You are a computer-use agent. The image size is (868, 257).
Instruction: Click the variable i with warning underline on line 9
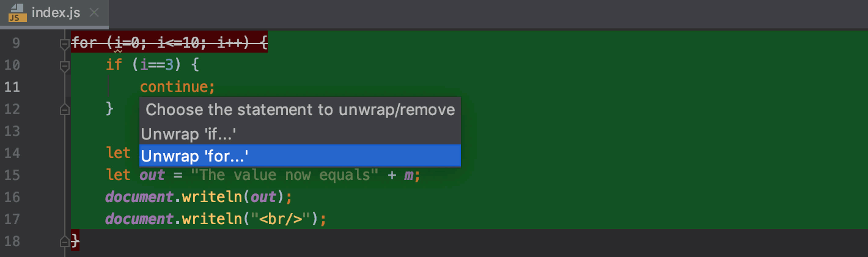pos(118,43)
